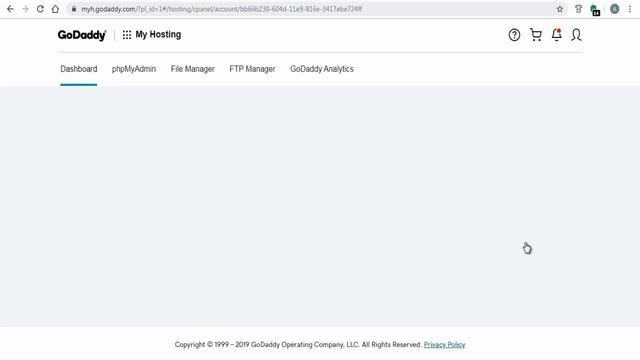The image size is (640, 360).
Task: View site security lock info
Action: (73, 9)
